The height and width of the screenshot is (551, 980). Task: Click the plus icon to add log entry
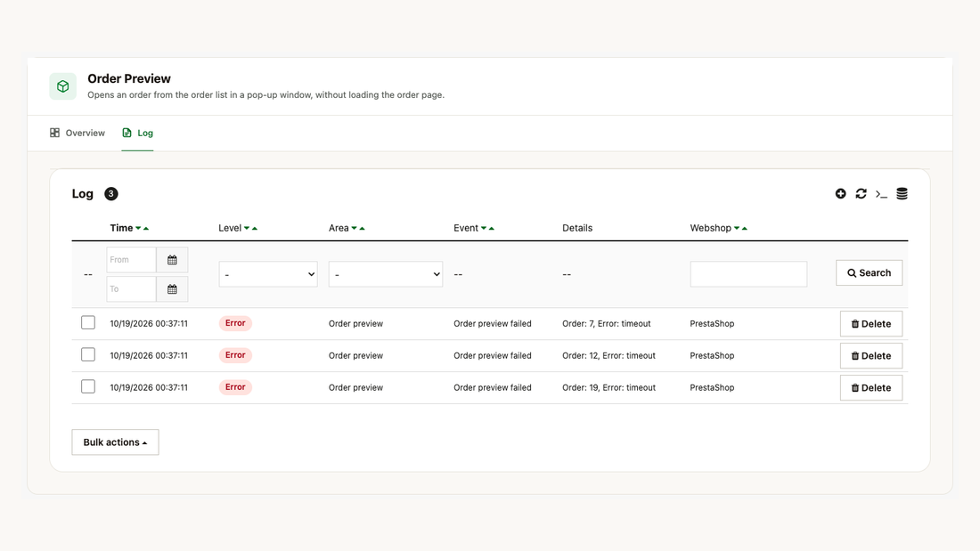coord(841,194)
